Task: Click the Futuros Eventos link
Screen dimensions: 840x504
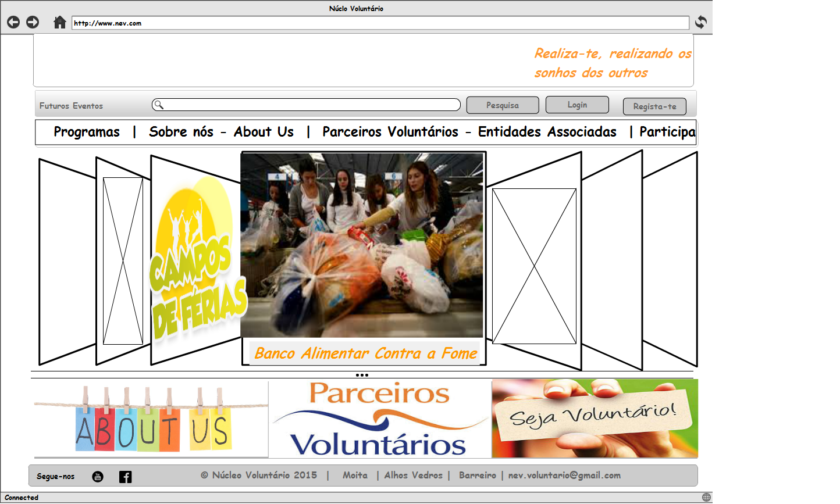Action: pos(71,106)
